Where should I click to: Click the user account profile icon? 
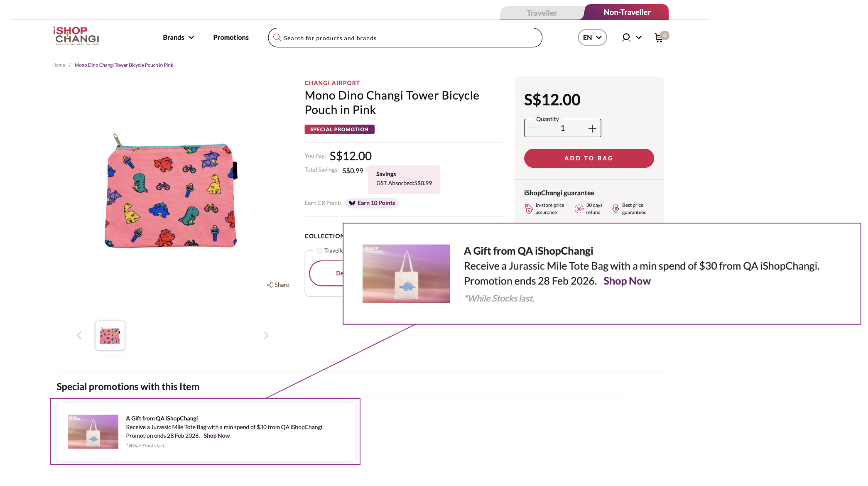(x=626, y=38)
